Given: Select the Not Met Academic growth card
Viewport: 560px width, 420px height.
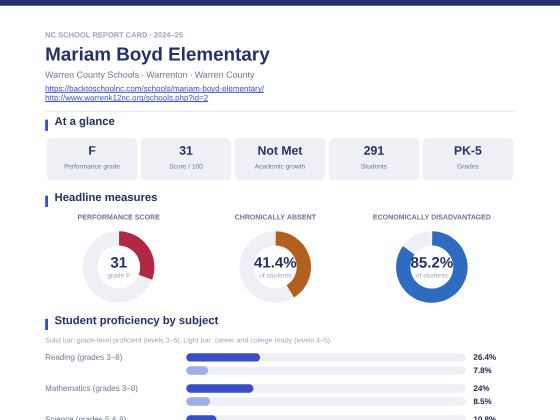Looking at the screenshot, I should (280, 159).
